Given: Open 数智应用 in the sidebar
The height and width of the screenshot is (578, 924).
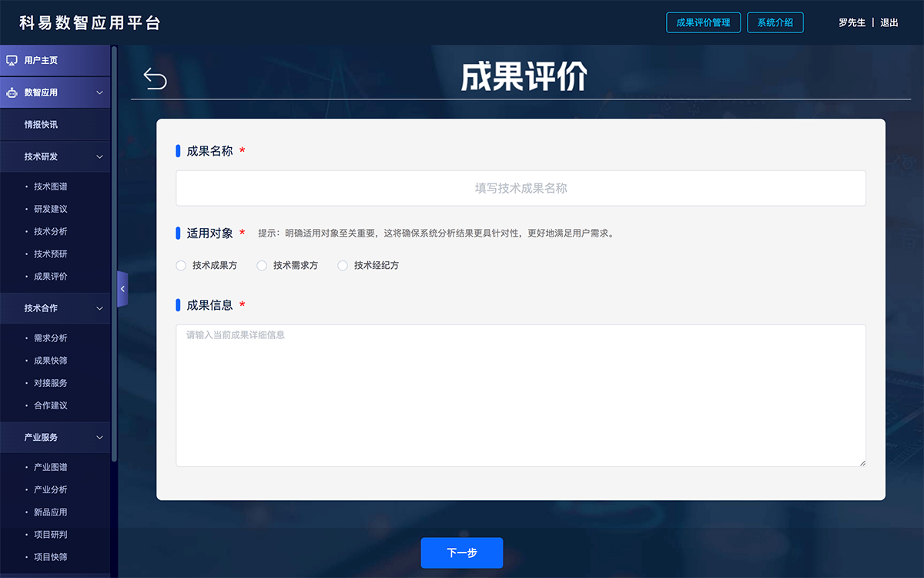Looking at the screenshot, I should tap(46, 91).
